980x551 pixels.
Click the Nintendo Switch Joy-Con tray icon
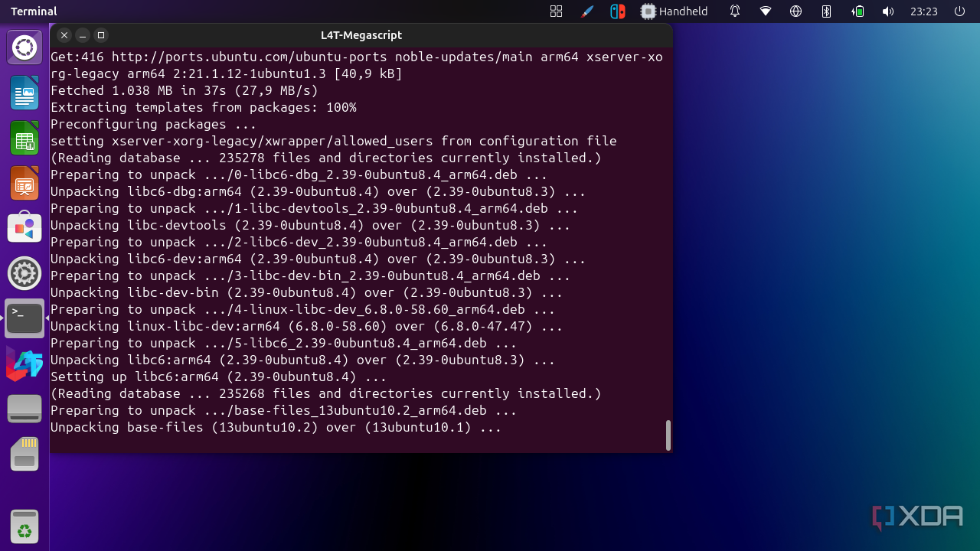(x=617, y=11)
